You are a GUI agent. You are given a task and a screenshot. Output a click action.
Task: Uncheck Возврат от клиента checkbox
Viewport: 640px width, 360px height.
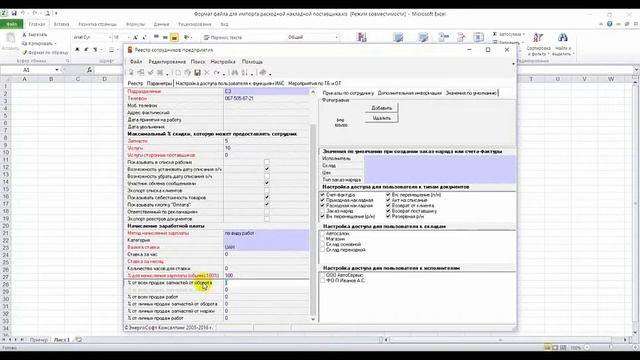pos(388,206)
